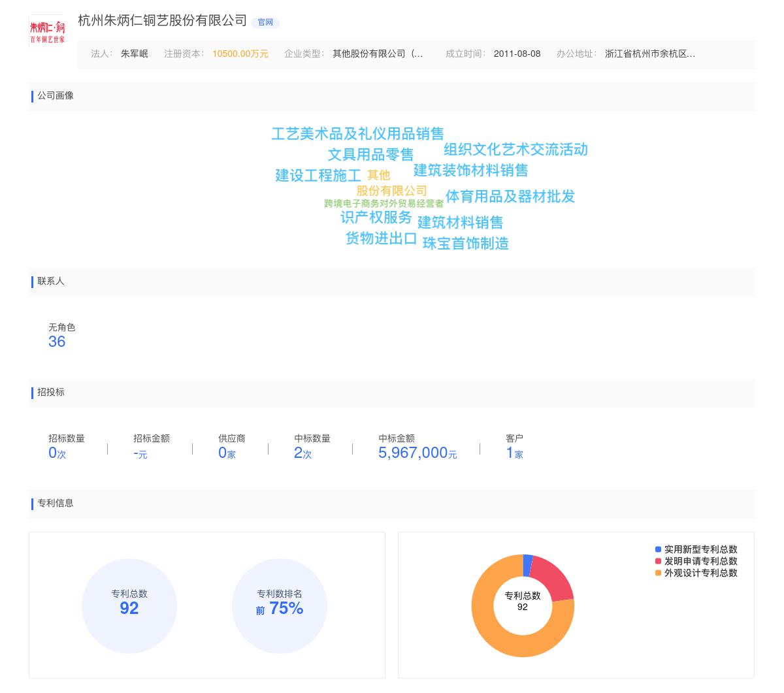The image size is (784, 693).
Task: Click legal representative 朱军岷
Action: 135,54
